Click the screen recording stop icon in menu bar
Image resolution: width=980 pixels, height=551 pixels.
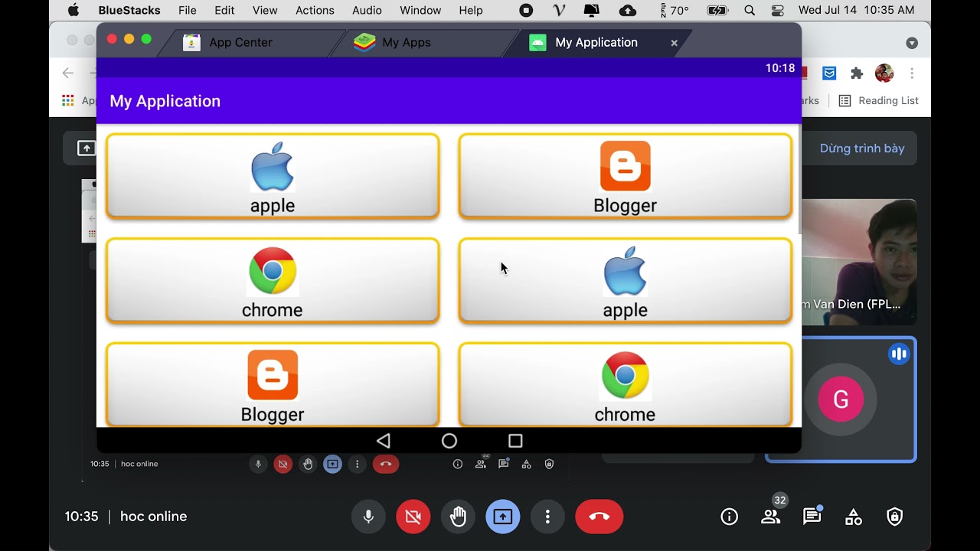[x=526, y=10]
